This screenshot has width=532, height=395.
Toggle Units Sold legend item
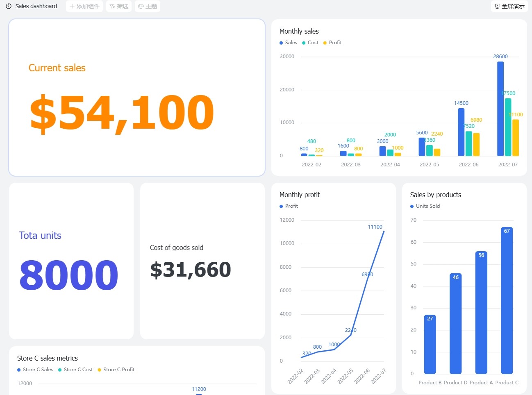click(425, 206)
